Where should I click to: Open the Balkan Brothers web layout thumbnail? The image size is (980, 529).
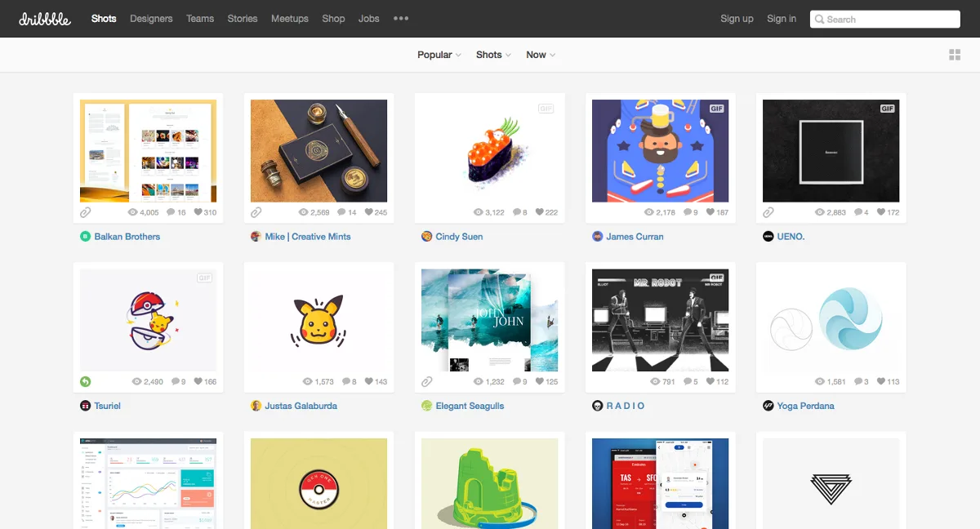pos(148,151)
